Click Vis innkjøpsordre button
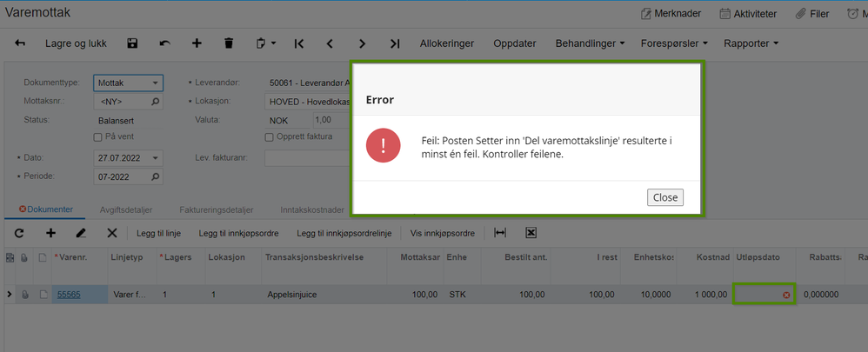This screenshot has height=352, width=868. [x=443, y=234]
